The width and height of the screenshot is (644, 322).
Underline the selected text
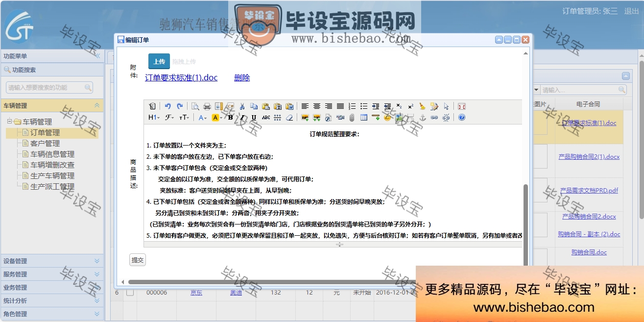(254, 118)
